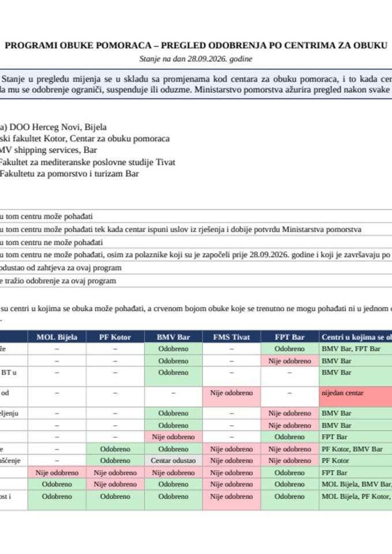Click the red "nijedan centar" cell
The height and width of the screenshot is (554, 392).
[x=356, y=397]
